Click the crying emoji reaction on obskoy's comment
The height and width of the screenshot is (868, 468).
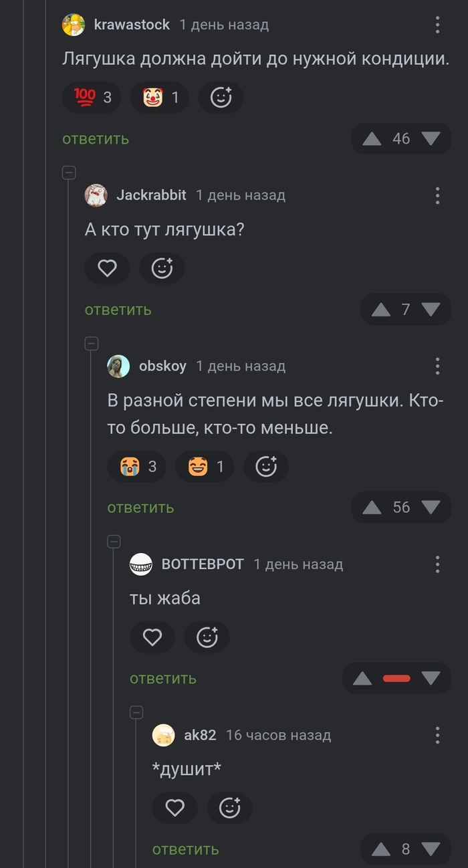coord(138,466)
